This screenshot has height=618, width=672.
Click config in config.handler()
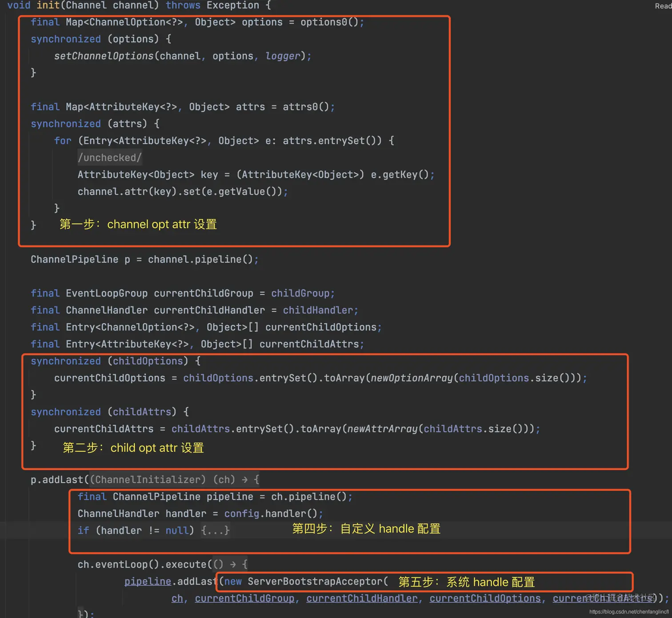pyautogui.click(x=241, y=514)
